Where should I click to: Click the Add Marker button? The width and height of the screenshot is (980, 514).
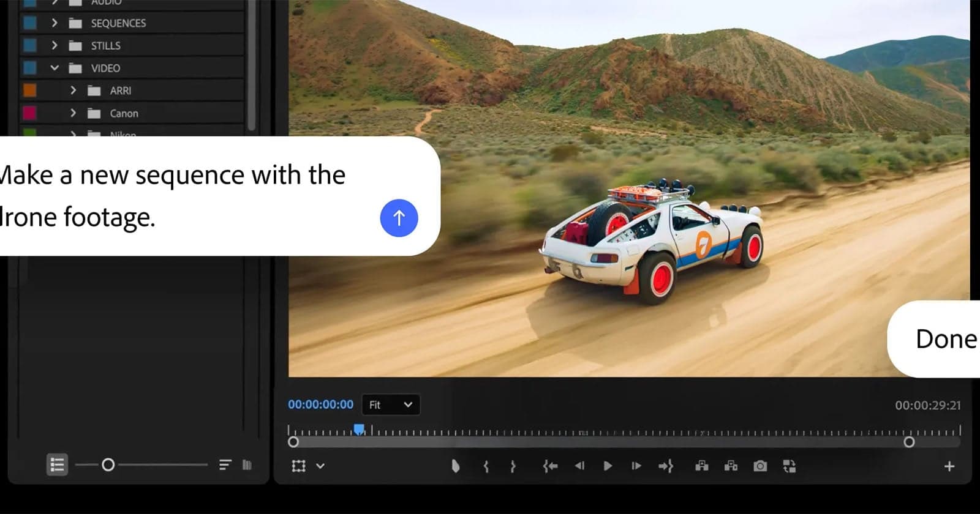click(x=455, y=466)
